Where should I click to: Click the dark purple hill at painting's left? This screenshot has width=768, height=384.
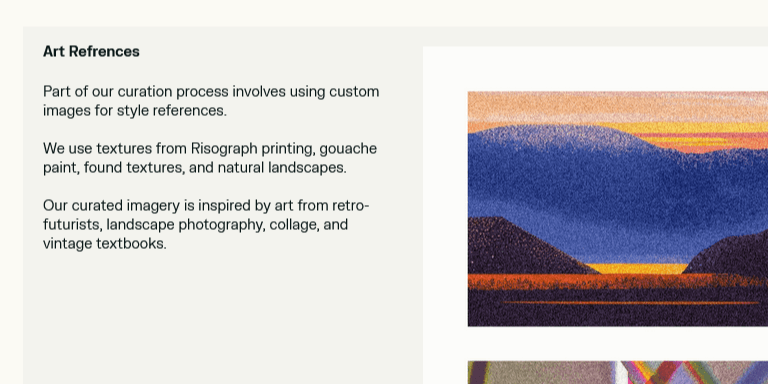pos(519,247)
